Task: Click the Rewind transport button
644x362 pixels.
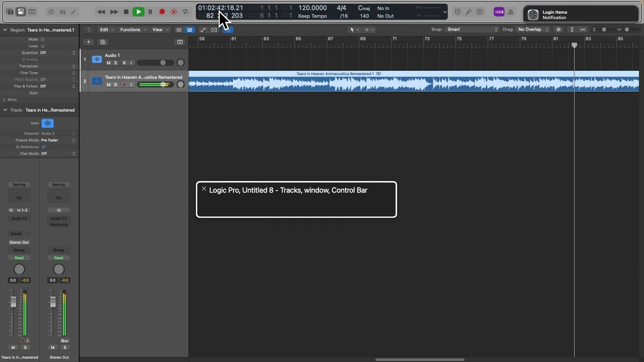Action: (101, 12)
